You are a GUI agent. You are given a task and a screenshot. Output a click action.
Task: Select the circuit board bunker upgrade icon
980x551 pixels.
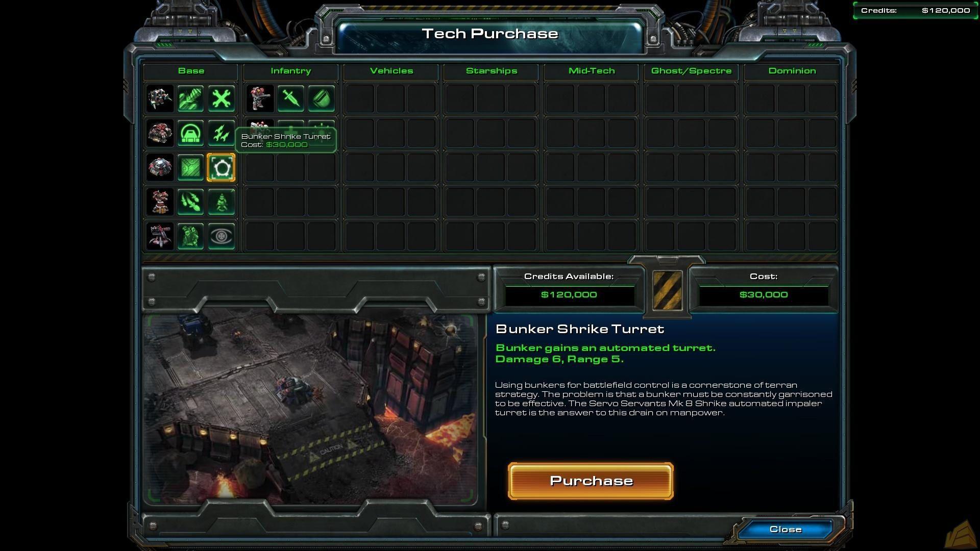point(190,168)
